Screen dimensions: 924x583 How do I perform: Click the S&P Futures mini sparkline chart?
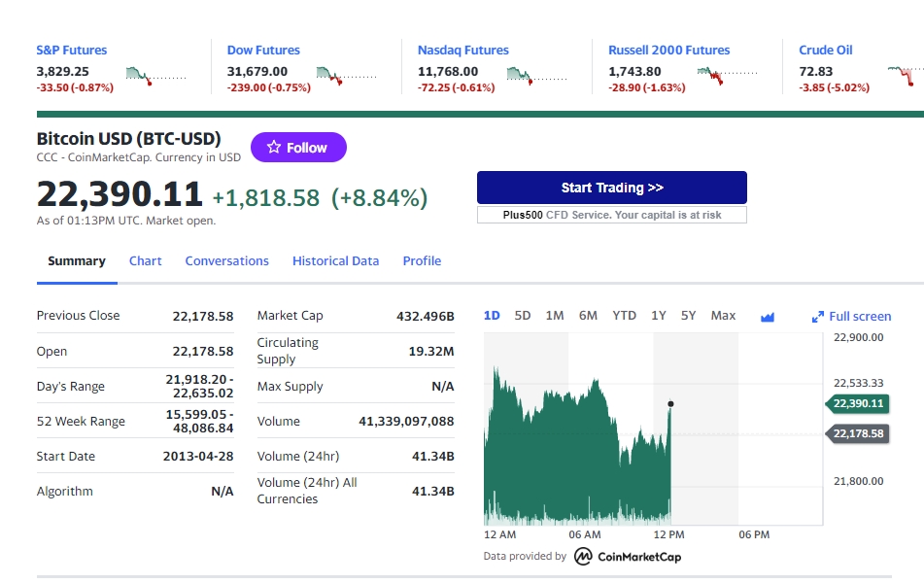click(155, 76)
